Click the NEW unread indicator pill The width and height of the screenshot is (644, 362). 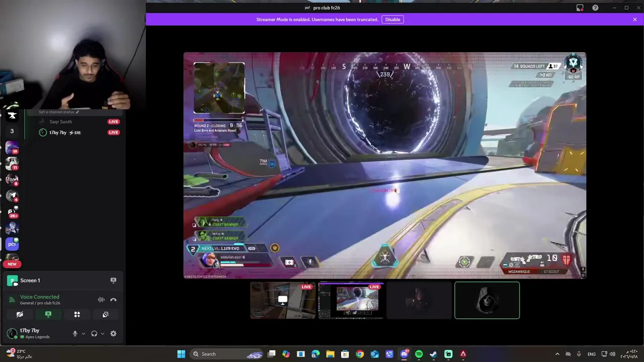[x=12, y=264]
